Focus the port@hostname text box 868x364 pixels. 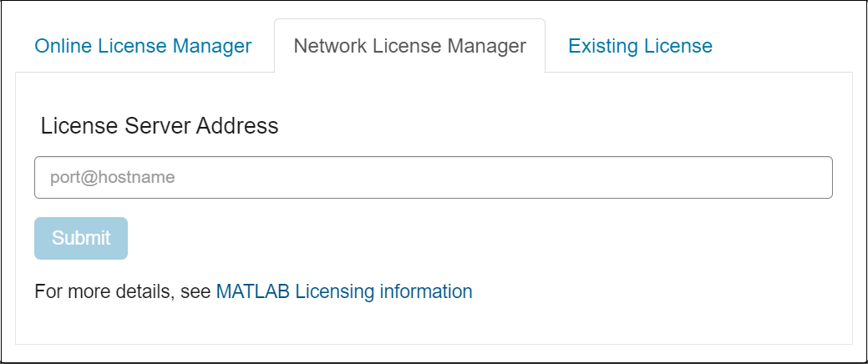433,177
